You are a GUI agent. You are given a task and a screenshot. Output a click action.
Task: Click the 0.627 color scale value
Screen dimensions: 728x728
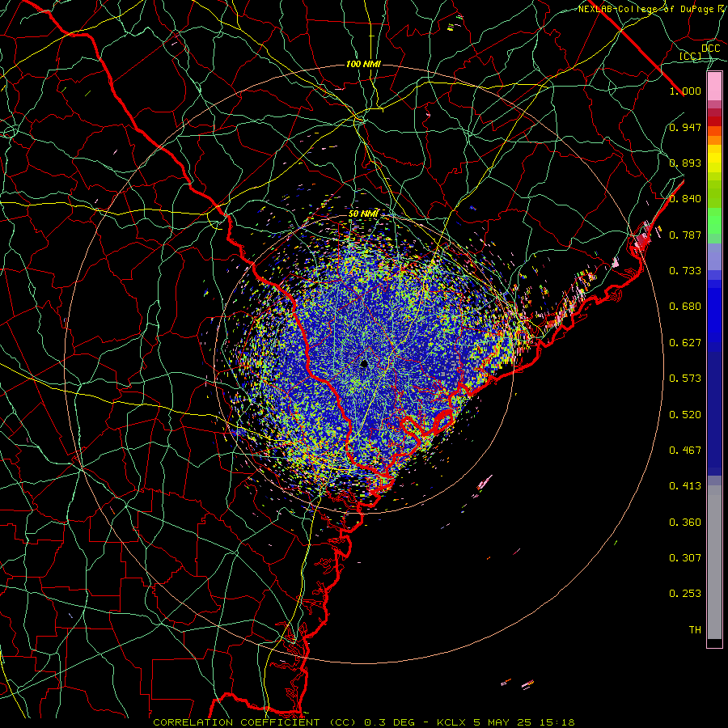(685, 343)
